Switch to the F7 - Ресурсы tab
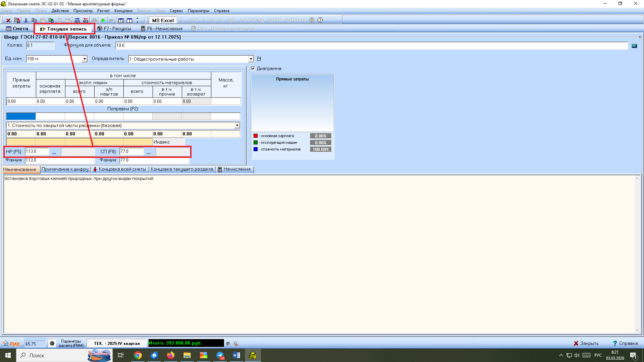The image size is (644, 362). tap(114, 29)
